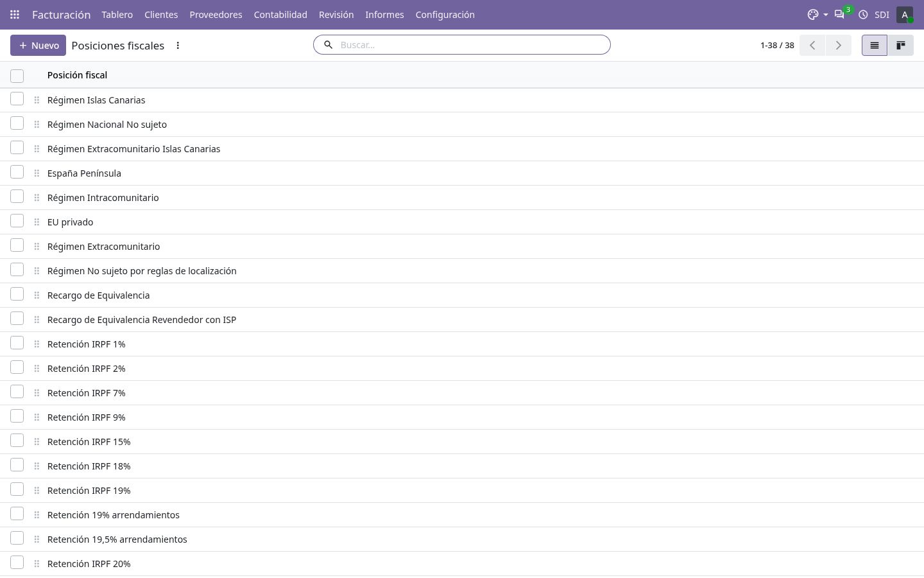The width and height of the screenshot is (924, 578).
Task: Open Régimen Extracomunitario Islas Canarias record
Action: pyautogui.click(x=133, y=149)
